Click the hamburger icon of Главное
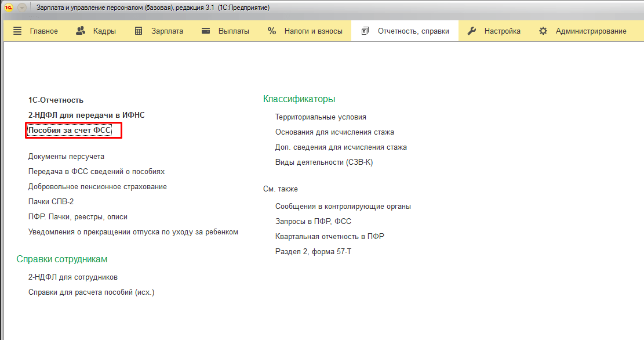Screen dimensions: 644x340 (x=17, y=31)
